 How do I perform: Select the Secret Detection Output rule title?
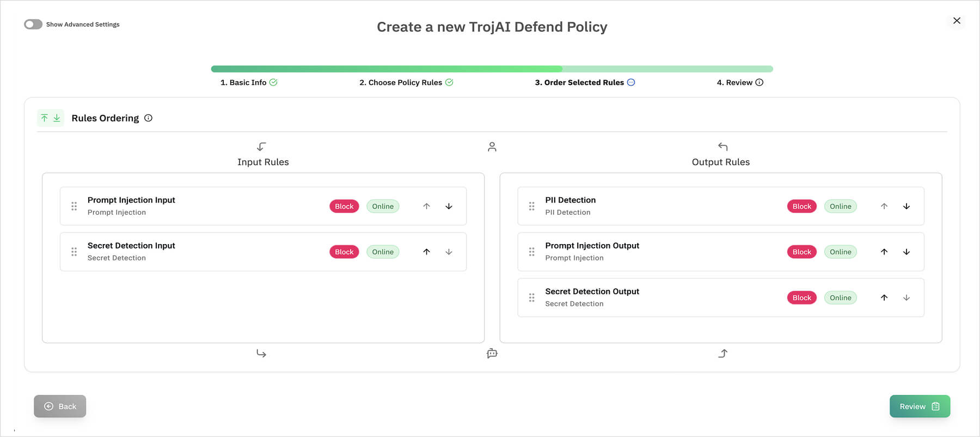pos(592,292)
